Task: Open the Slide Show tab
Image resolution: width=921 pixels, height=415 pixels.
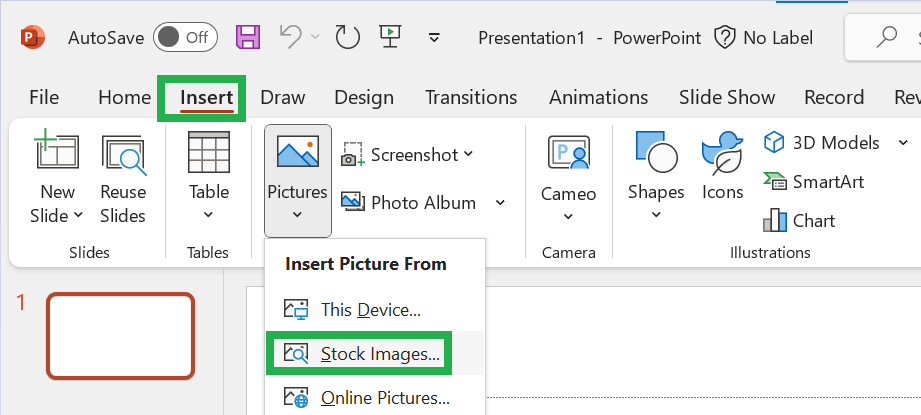Action: 727,97
